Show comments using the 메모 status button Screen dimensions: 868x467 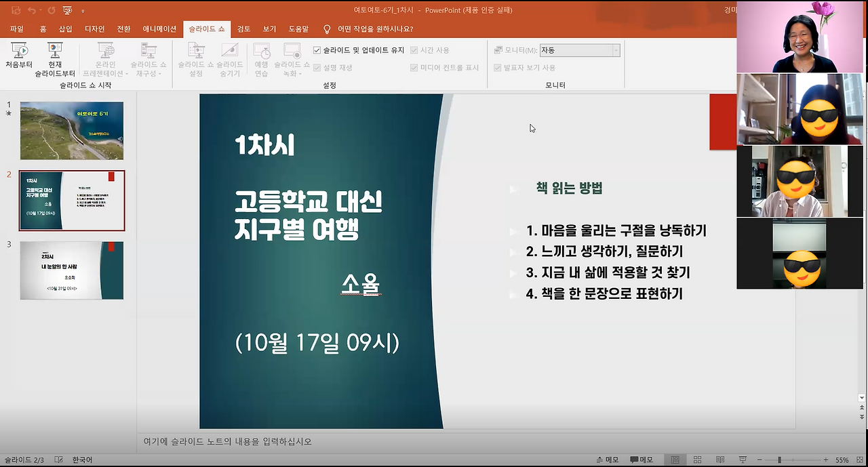[x=641, y=460]
